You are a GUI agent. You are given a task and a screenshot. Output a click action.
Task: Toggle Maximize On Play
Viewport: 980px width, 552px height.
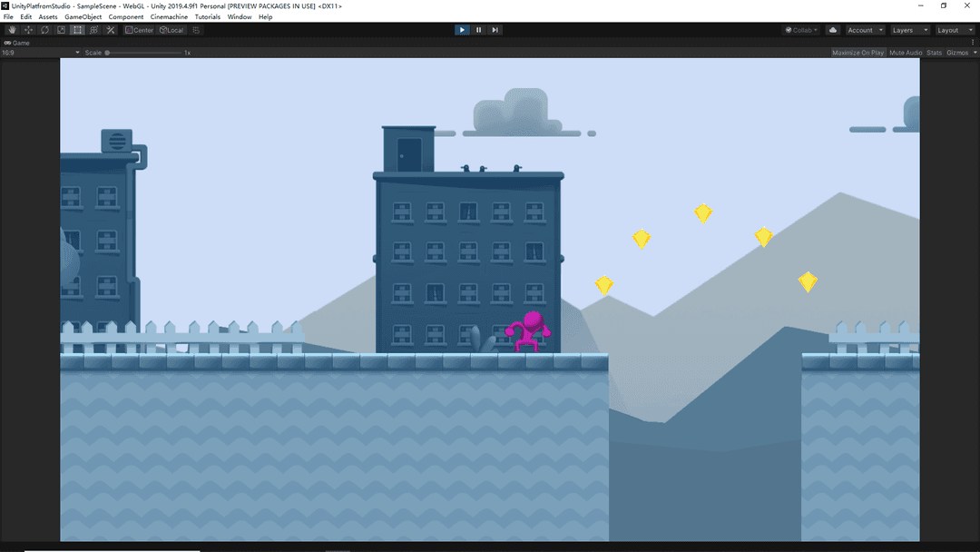click(857, 53)
